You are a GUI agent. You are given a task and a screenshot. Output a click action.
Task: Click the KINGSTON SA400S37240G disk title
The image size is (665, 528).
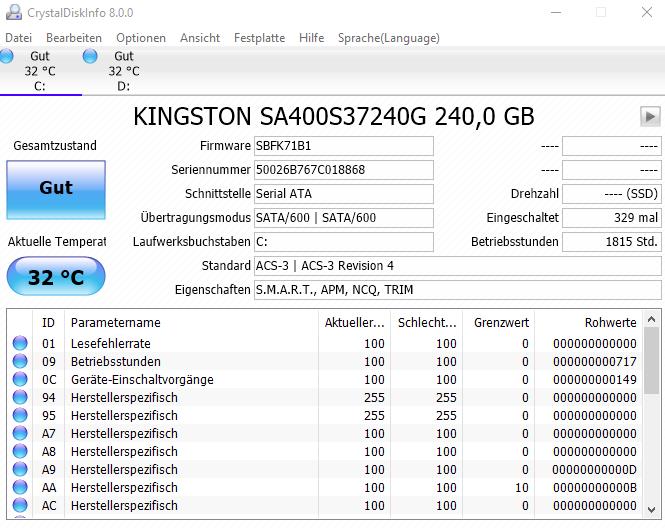333,117
